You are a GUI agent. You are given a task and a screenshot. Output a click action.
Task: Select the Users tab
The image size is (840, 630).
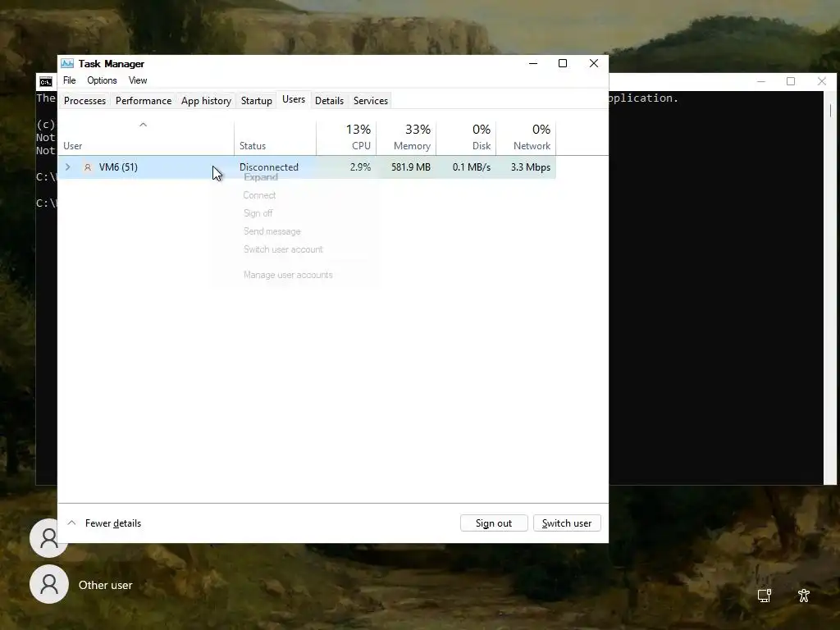(x=294, y=99)
